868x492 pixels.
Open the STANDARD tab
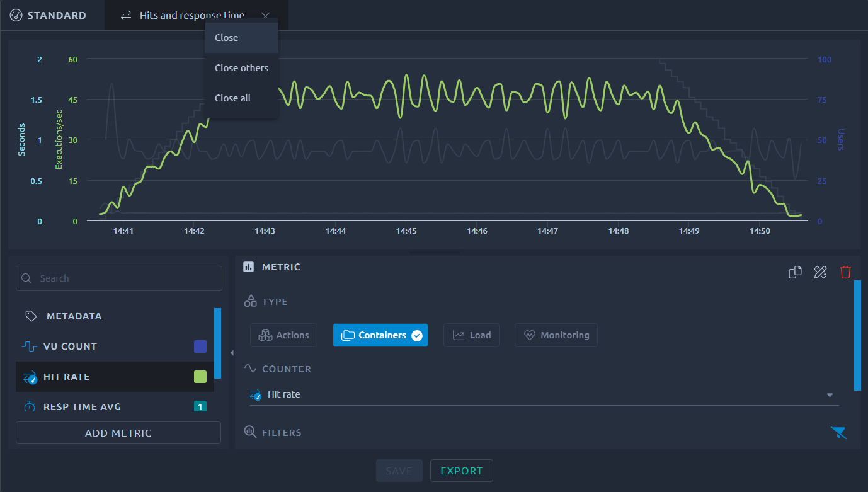click(49, 15)
